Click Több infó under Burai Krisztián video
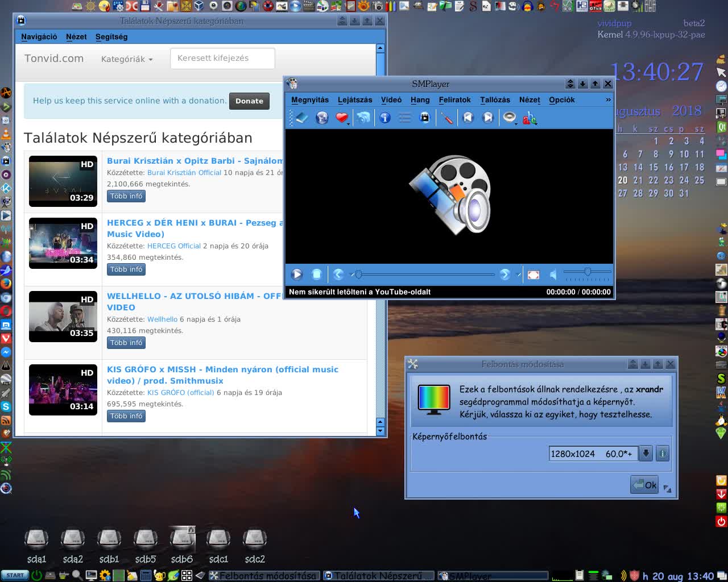 pos(126,196)
